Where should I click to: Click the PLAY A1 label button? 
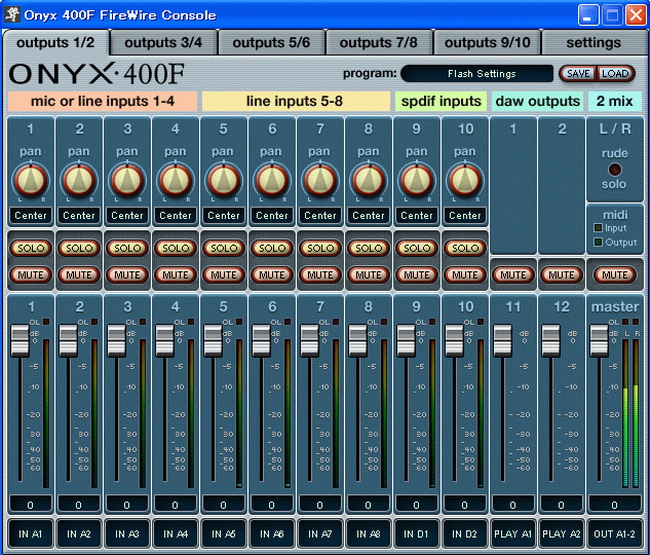point(513,533)
